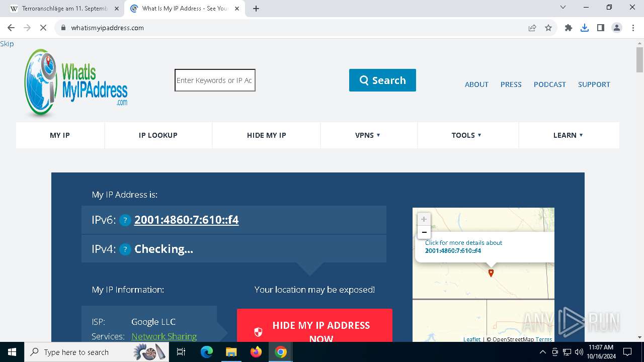Click the blue Search button
This screenshot has width=644, height=362.
[382, 80]
